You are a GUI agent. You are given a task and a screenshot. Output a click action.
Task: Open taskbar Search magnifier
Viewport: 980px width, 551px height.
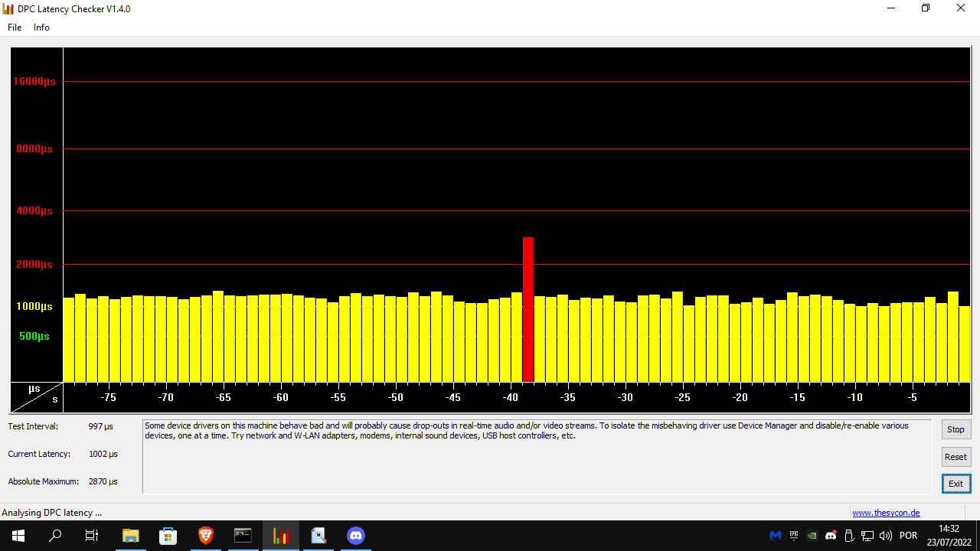(x=55, y=536)
